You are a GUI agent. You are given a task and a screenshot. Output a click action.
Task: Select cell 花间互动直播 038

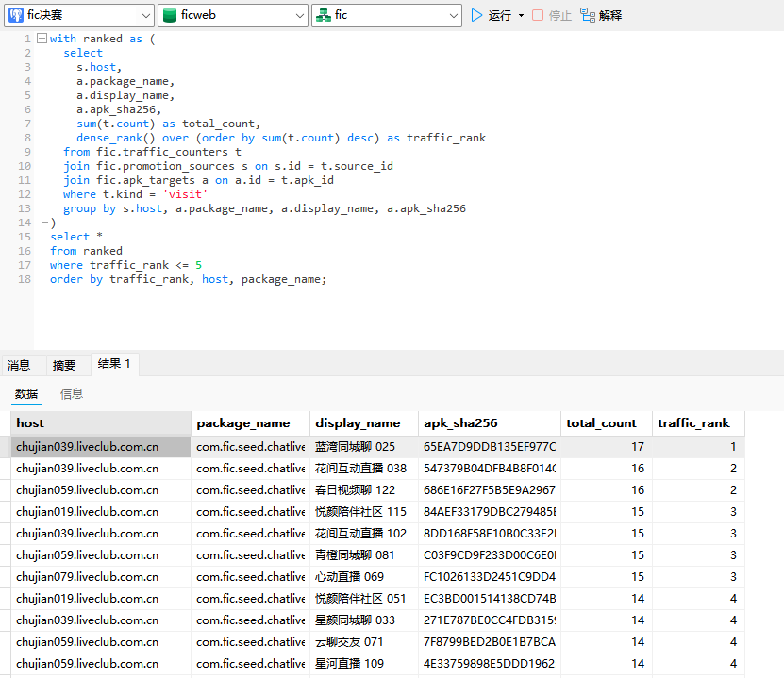click(364, 468)
